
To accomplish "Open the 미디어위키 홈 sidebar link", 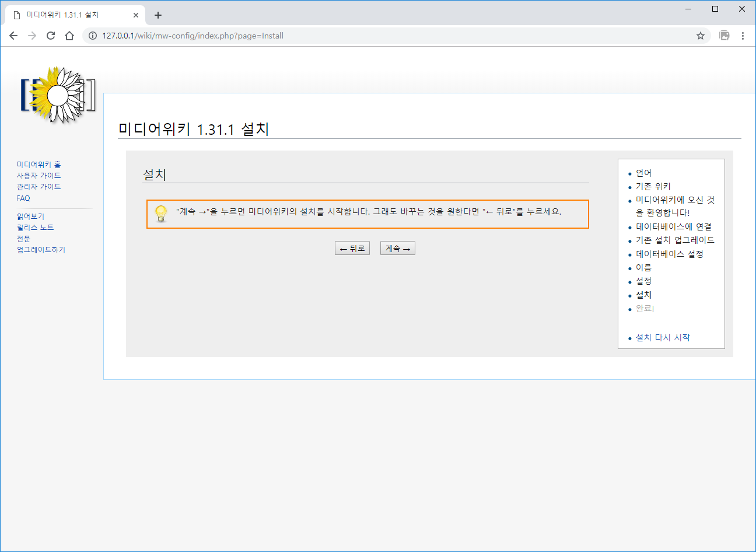I will pos(39,165).
